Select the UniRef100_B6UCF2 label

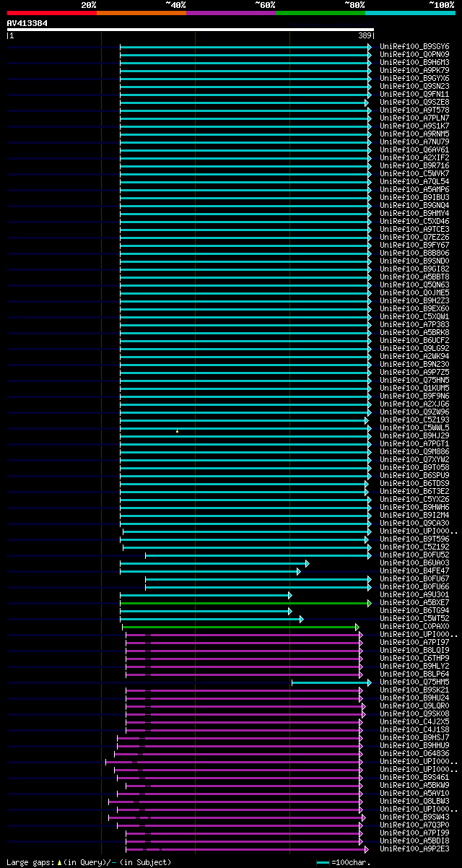[414, 340]
